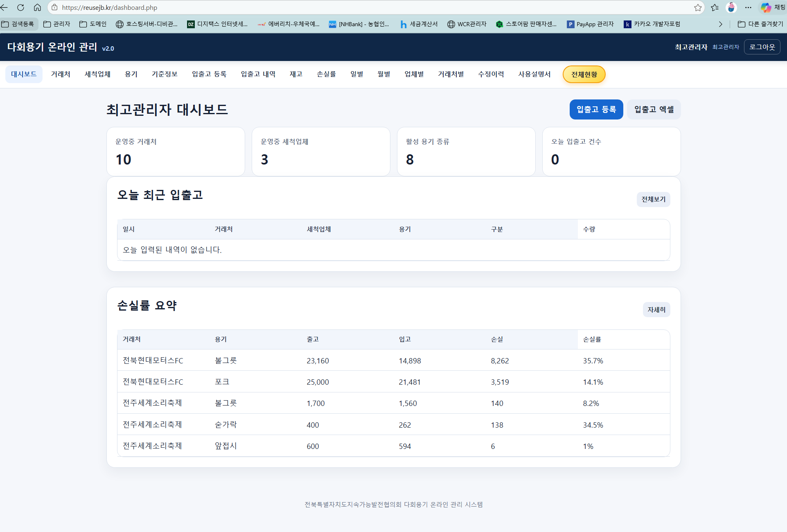Click the browser back arrow

pos(4,7)
